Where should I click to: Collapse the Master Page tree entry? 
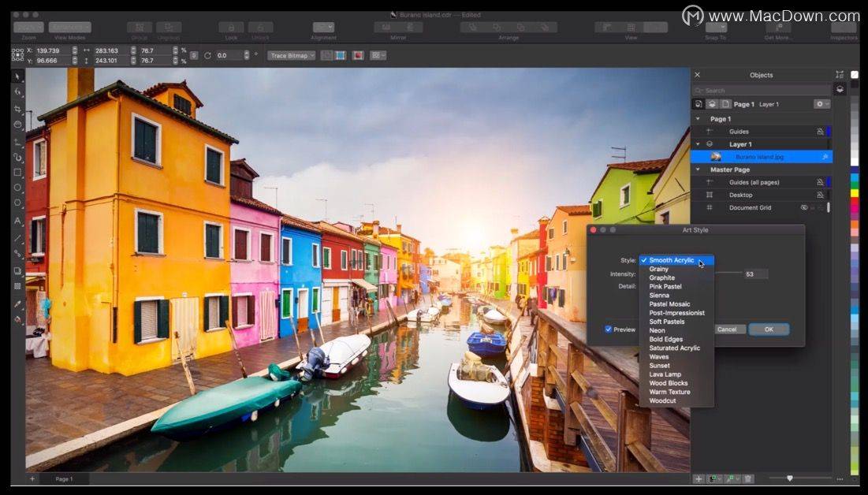(697, 169)
